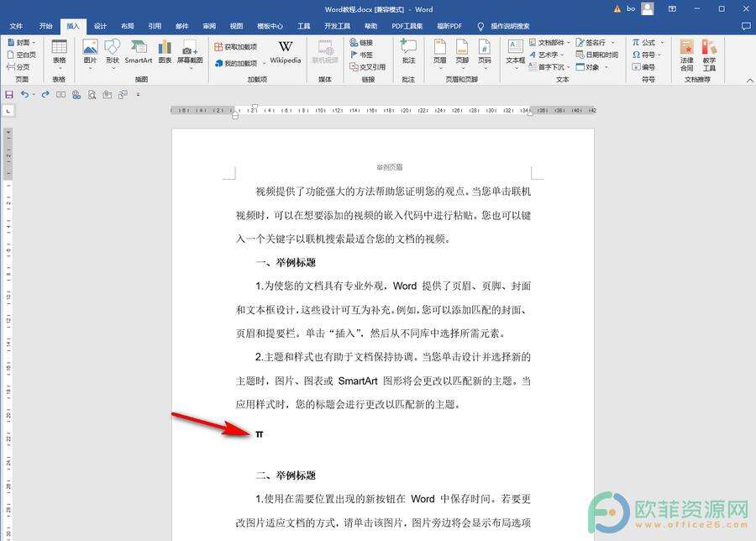Insert a symbol (符号 Ω)

pos(643,55)
